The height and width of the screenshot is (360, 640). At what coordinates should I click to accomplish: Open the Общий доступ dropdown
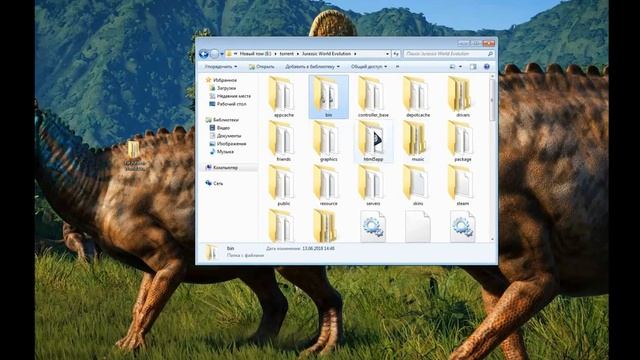[369, 67]
